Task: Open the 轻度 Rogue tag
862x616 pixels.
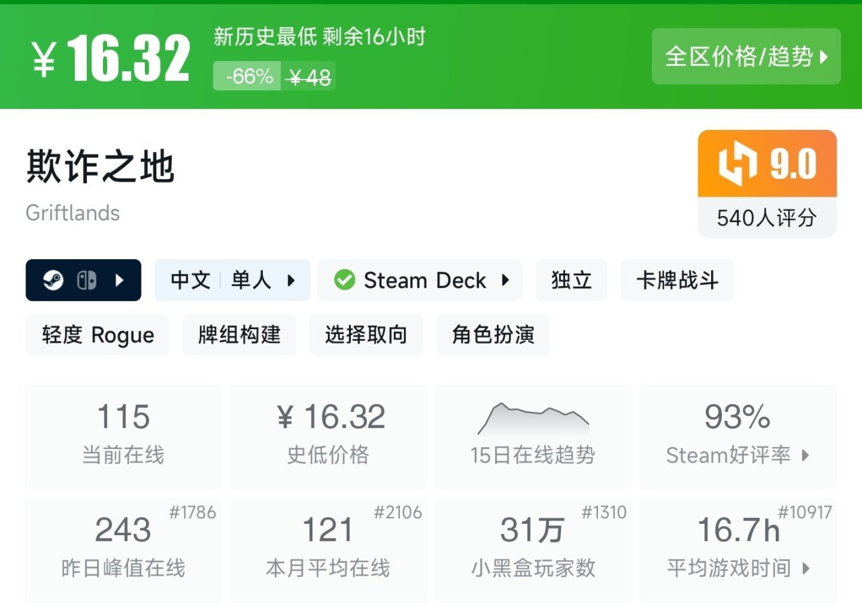Action: tap(98, 335)
